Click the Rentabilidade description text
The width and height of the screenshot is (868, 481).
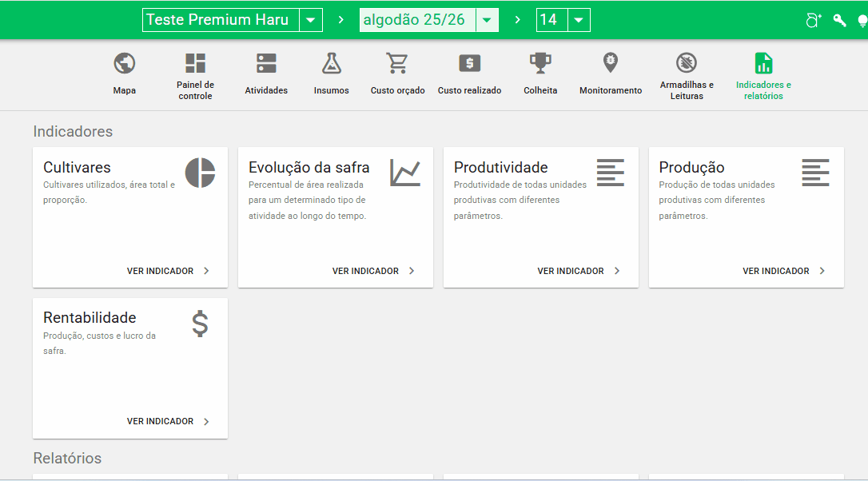coord(100,344)
